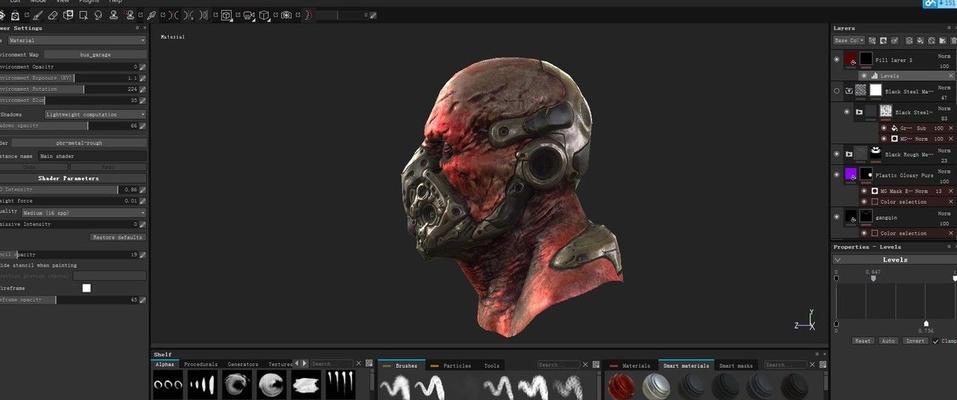The width and height of the screenshot is (957, 400).
Task: Select the Projection tool
Action: click(68, 15)
